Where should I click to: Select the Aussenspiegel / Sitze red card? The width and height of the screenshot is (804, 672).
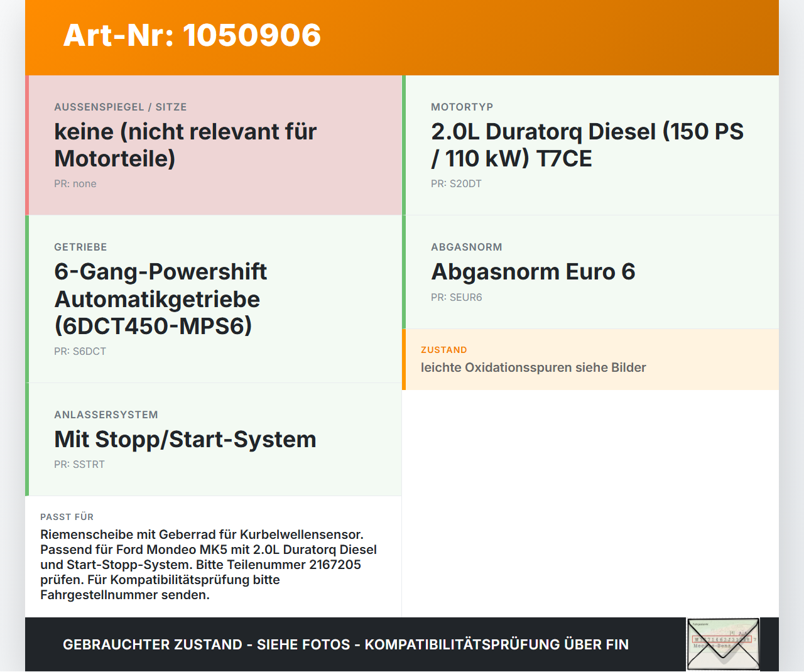pyautogui.click(x=214, y=145)
